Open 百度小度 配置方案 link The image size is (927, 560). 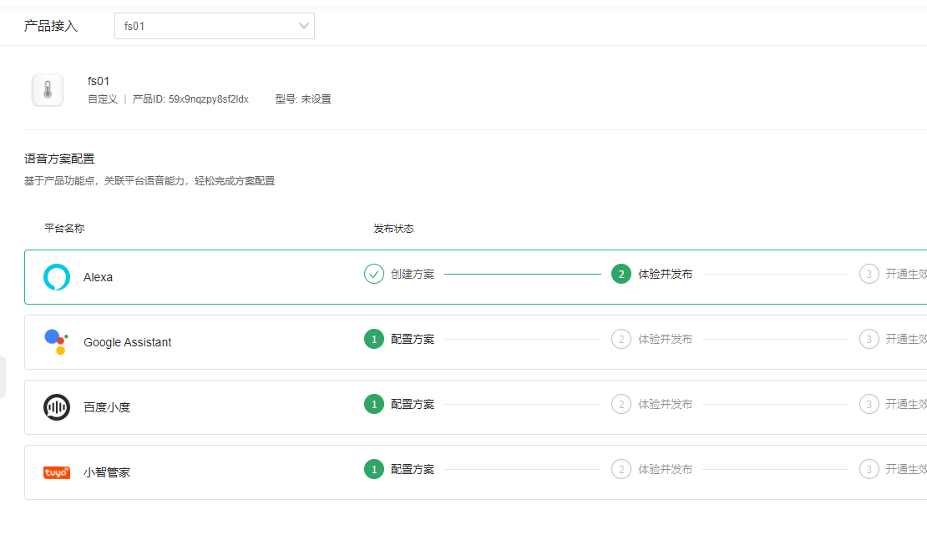pyautogui.click(x=413, y=404)
